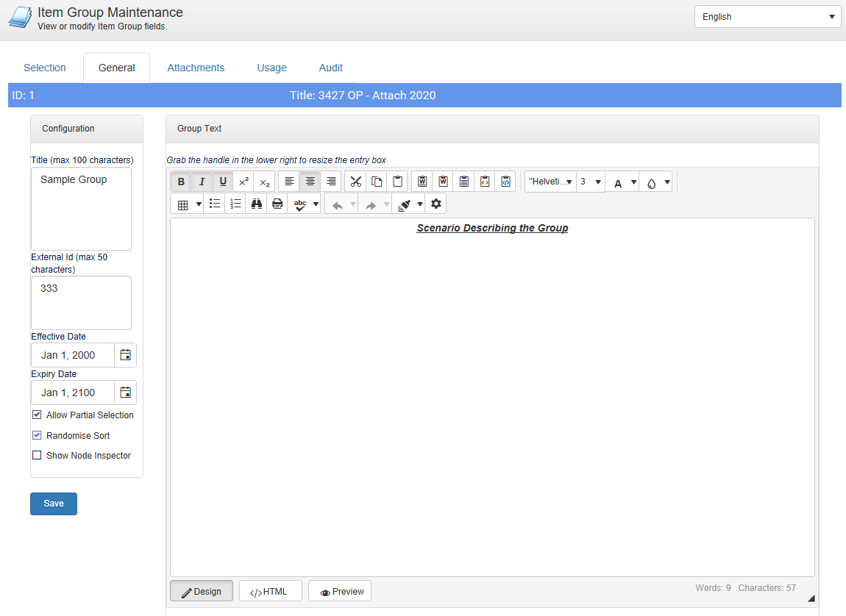Uncheck Allow Partial Selection

point(37,415)
